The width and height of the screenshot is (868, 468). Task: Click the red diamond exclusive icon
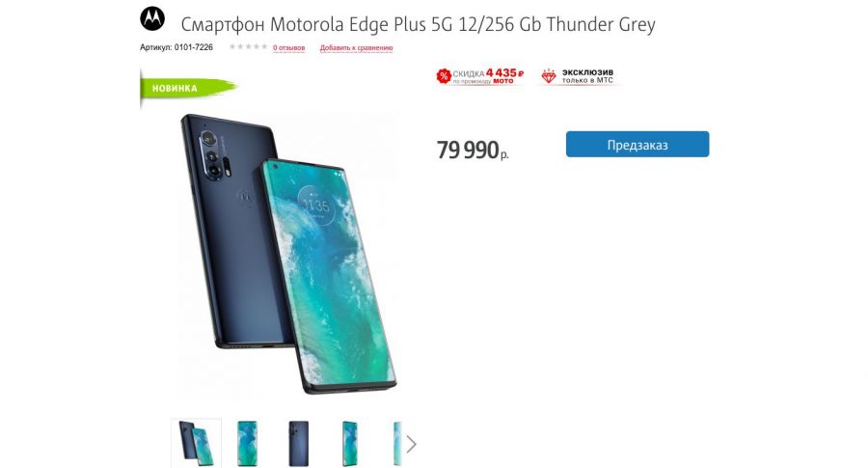pos(549,76)
